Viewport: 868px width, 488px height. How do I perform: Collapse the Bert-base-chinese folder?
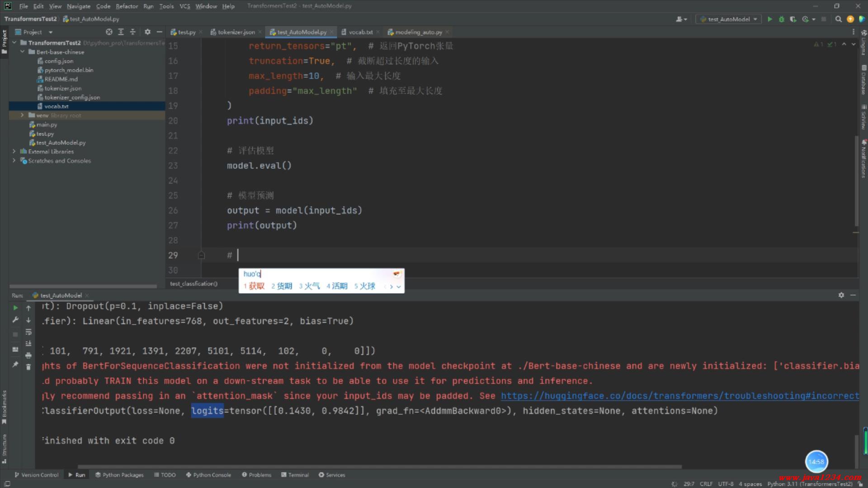22,52
